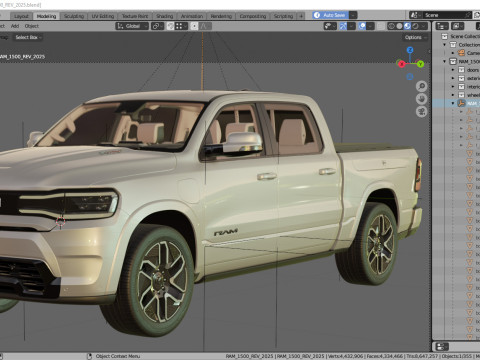This screenshot has height=360, width=480.
Task: Open the Options dropdown in viewport
Action: tap(415, 37)
